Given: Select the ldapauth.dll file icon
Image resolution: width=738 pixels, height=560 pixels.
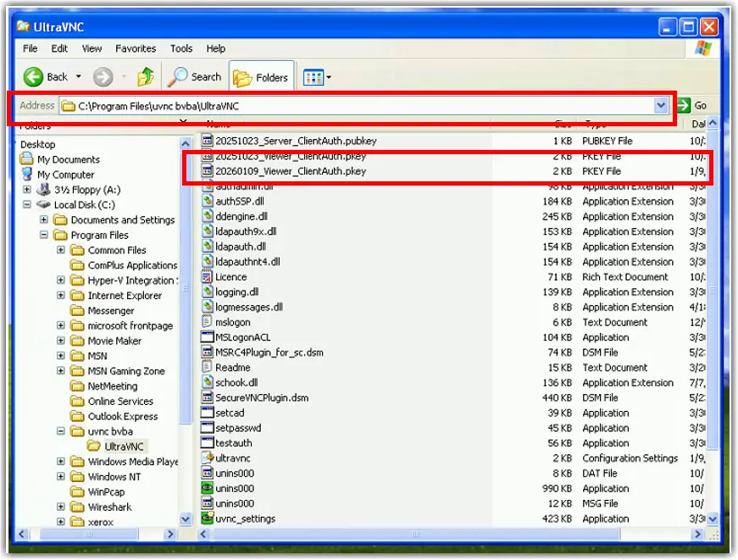Looking at the screenshot, I should pyautogui.click(x=207, y=247).
